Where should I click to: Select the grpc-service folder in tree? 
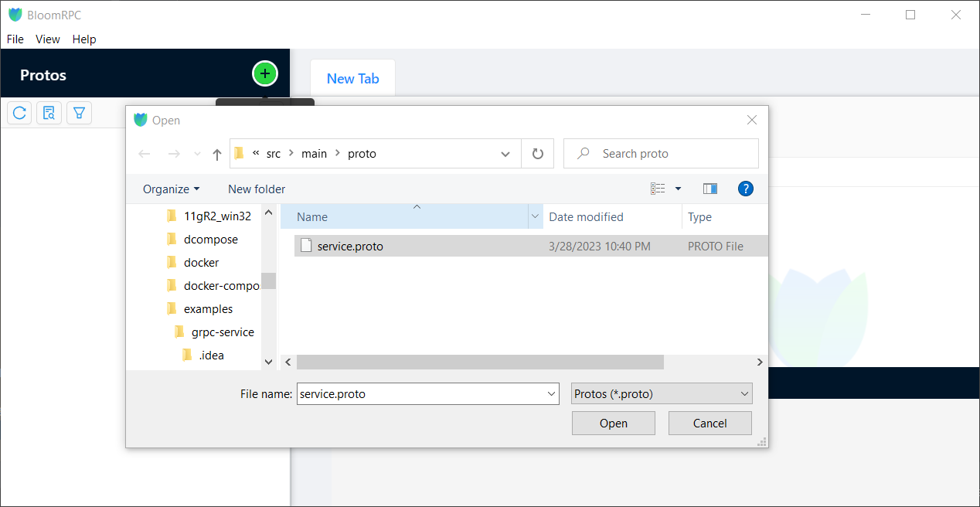tap(223, 332)
